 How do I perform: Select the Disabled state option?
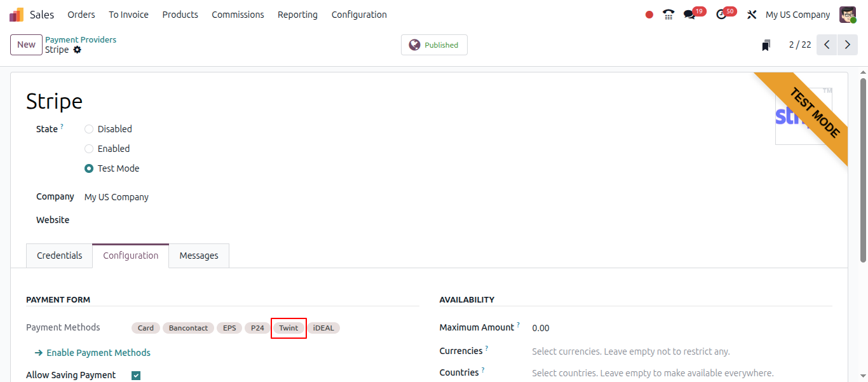click(89, 129)
